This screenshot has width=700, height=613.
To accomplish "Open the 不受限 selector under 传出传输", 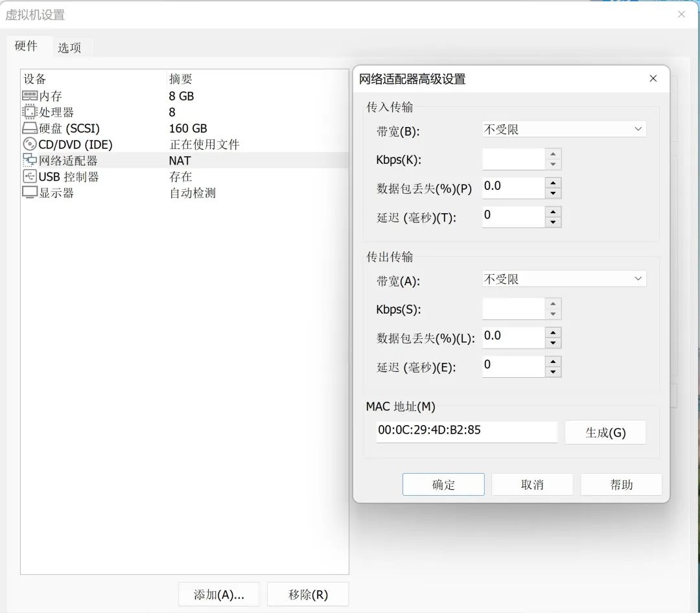I will 563,278.
